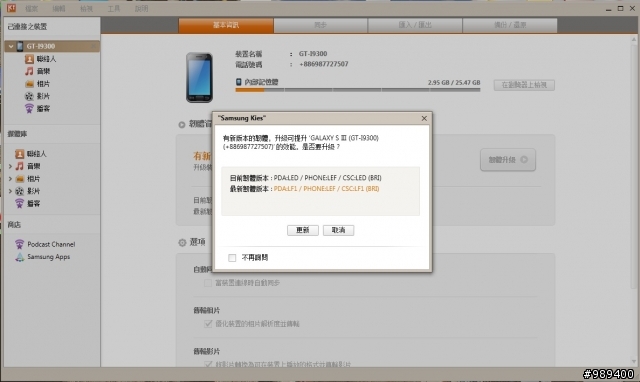Open device 相片 photos icon under GT-I9300
The image size is (640, 382).
click(x=29, y=84)
